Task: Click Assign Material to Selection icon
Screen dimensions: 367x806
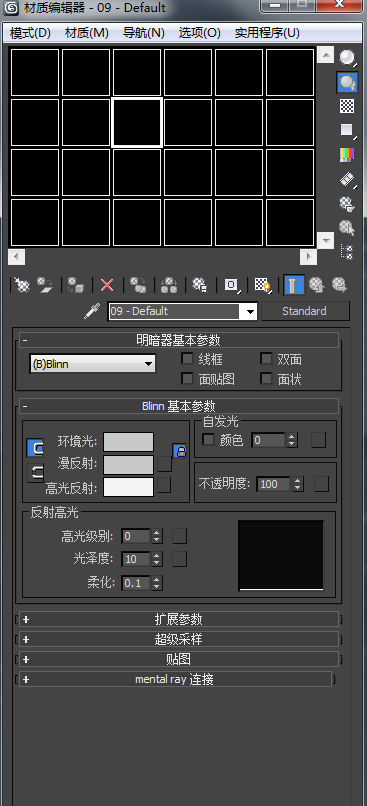Action: point(76,285)
